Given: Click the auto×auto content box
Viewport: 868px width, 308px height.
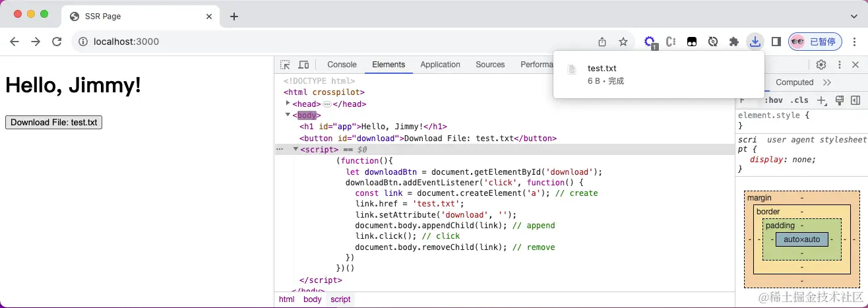Looking at the screenshot, I should (x=801, y=239).
